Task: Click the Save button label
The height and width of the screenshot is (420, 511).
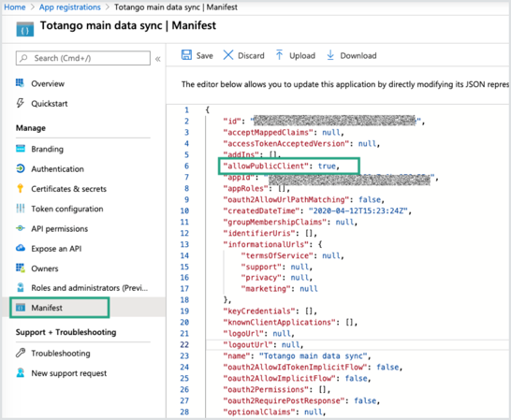Action: coord(204,56)
